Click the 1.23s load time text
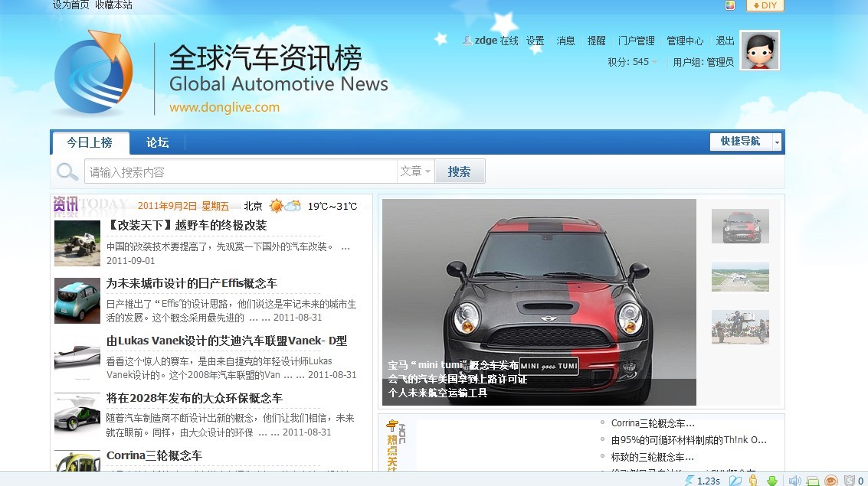Image resolution: width=868 pixels, height=486 pixels. click(709, 481)
